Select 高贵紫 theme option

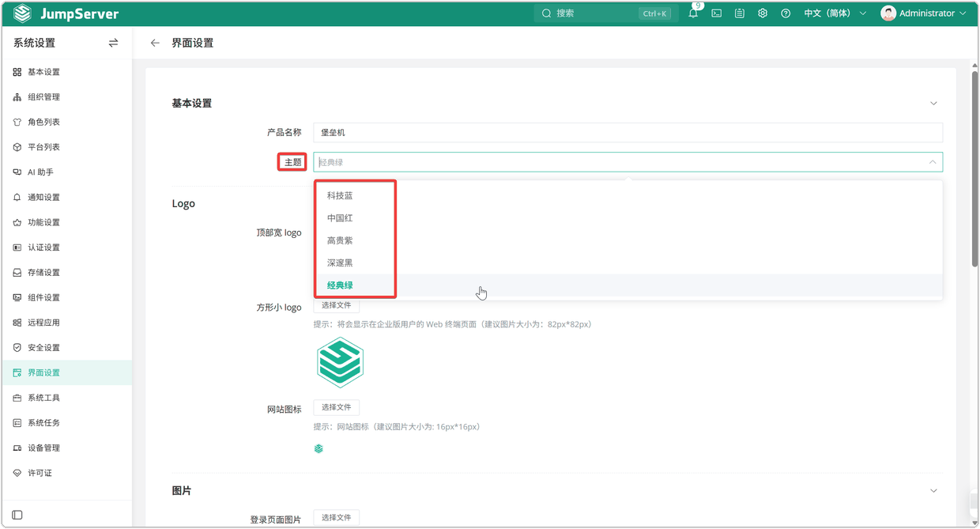[628, 240]
